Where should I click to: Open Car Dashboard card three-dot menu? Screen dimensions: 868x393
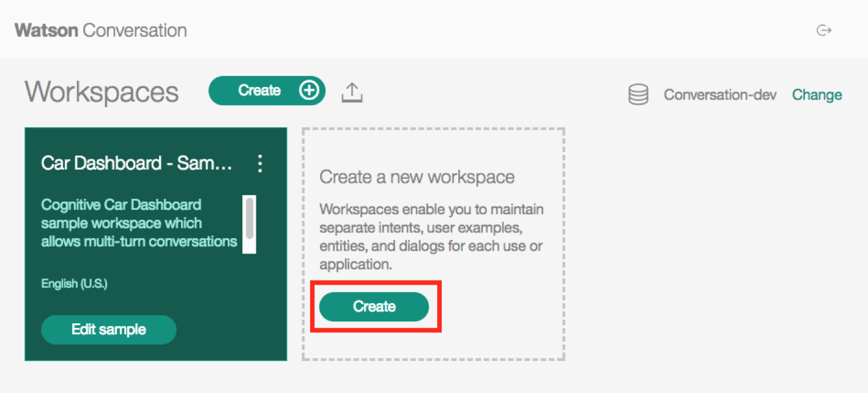261,163
